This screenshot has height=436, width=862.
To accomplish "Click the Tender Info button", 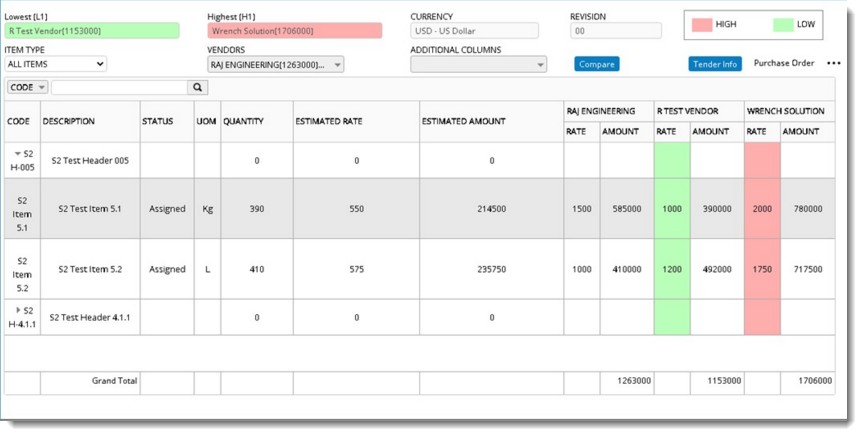I will [x=715, y=64].
